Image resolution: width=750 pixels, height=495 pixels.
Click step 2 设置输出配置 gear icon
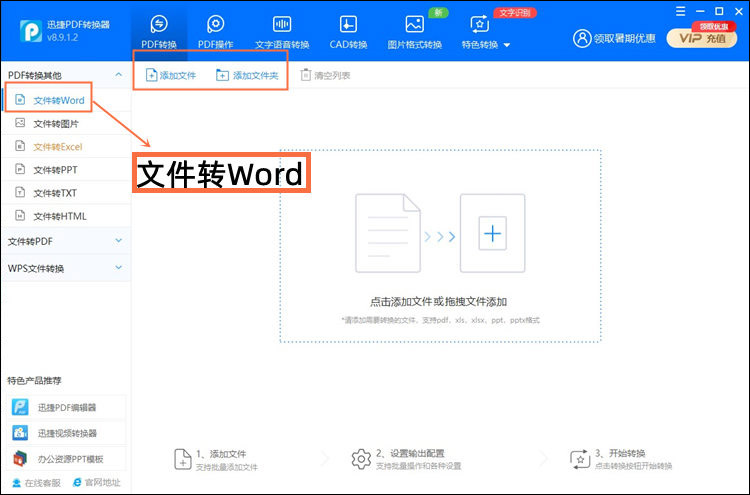point(361,459)
